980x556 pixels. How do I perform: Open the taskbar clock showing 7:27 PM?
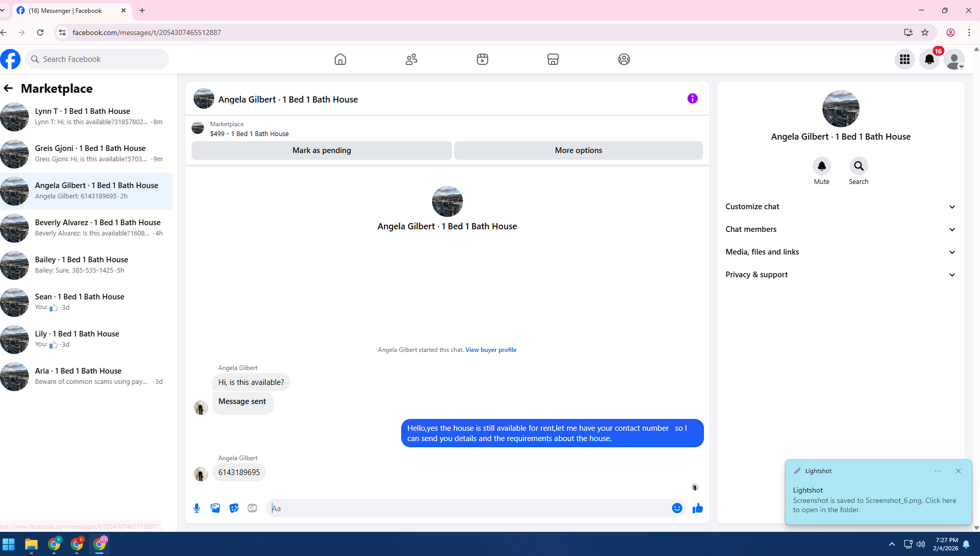pyautogui.click(x=946, y=544)
